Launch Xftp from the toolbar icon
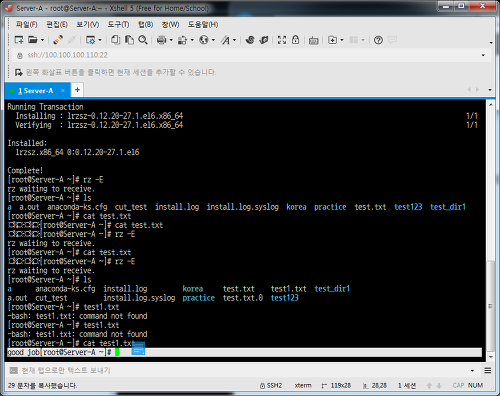Screen dimensions: 500x396 tap(250, 40)
